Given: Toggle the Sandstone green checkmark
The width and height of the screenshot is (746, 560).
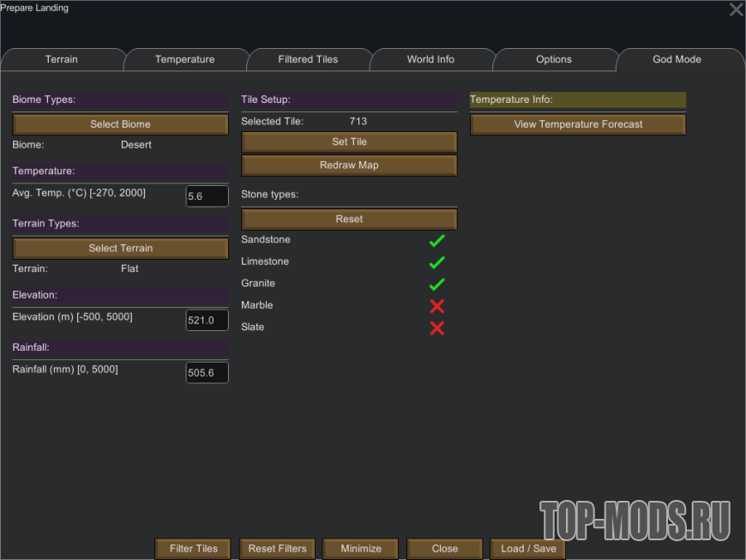Looking at the screenshot, I should click(x=436, y=241).
